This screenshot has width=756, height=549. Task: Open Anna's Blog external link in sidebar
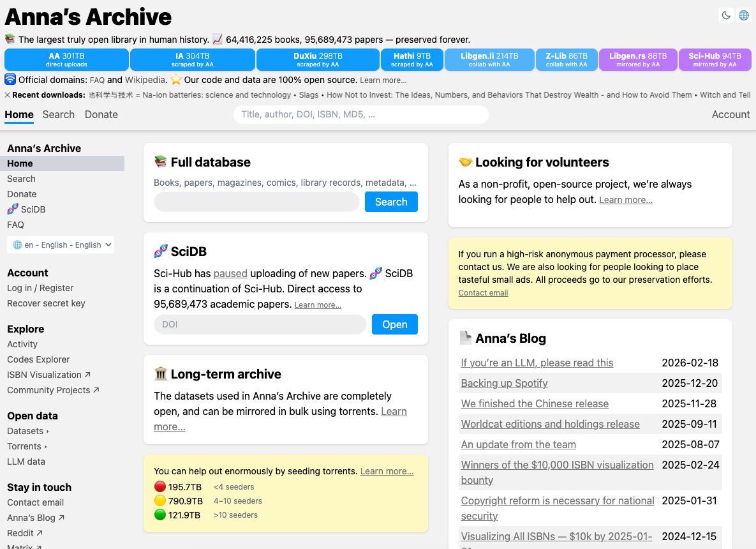[x=36, y=518]
